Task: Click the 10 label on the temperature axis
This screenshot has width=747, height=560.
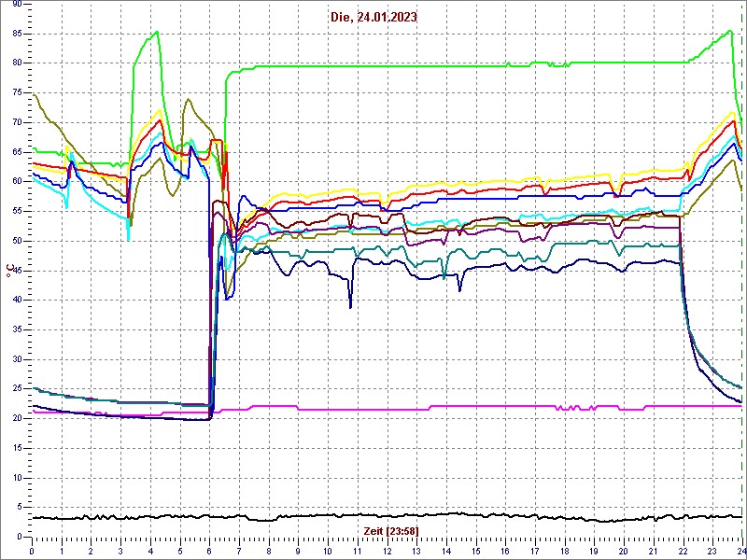Action: (x=17, y=477)
